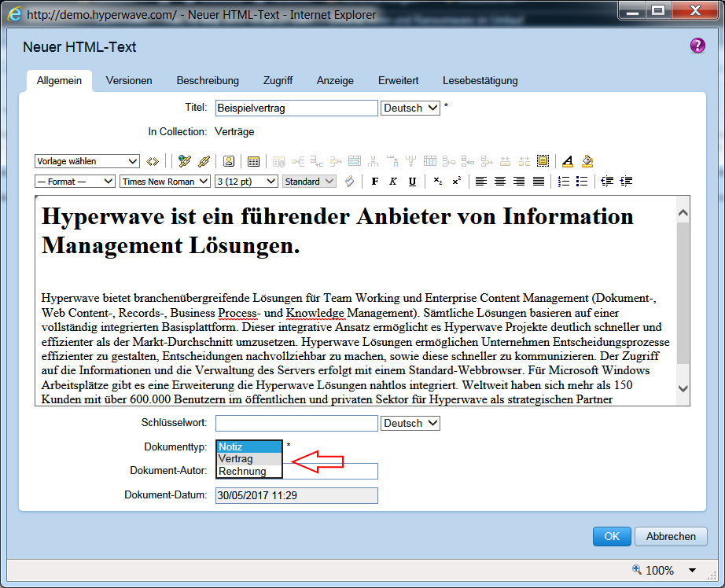Toggle italic formatting (K)

(x=393, y=182)
